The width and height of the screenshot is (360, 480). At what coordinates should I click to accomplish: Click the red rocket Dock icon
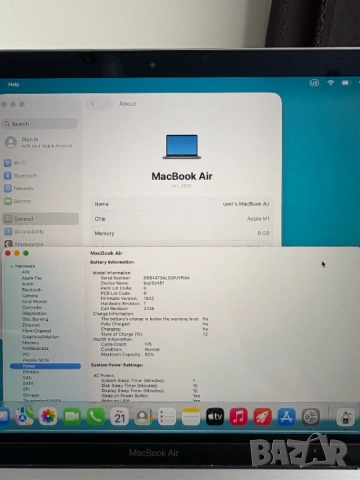[x=263, y=416]
